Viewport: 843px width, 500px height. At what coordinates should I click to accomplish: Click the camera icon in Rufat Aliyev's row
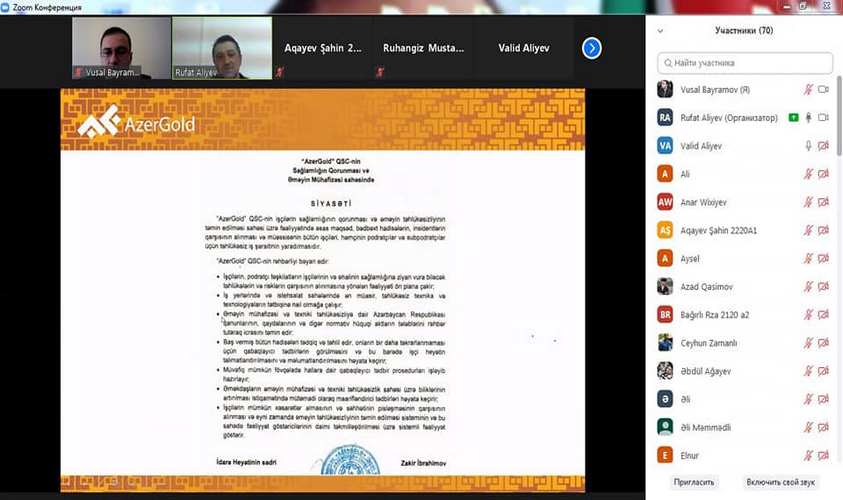click(x=824, y=118)
